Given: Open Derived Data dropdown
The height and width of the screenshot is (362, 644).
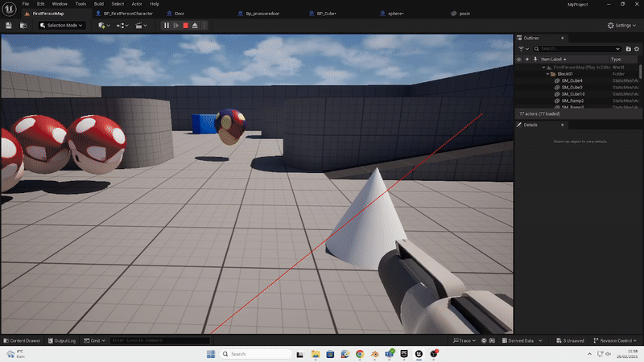Looking at the screenshot, I should [x=522, y=340].
